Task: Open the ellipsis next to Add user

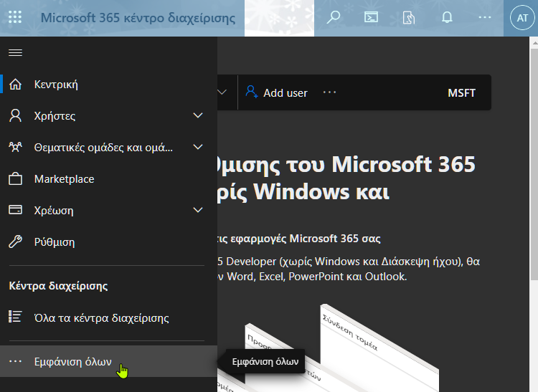Action: pos(329,92)
